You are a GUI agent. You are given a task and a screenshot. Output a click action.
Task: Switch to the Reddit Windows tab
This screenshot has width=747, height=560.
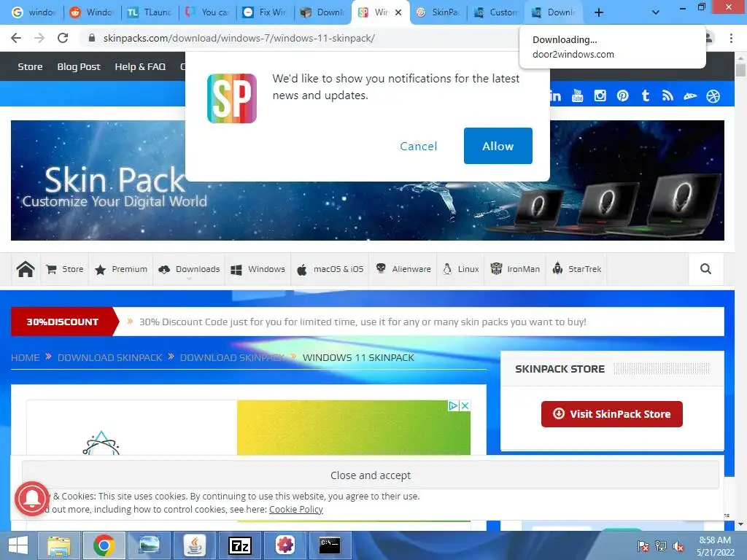91,12
